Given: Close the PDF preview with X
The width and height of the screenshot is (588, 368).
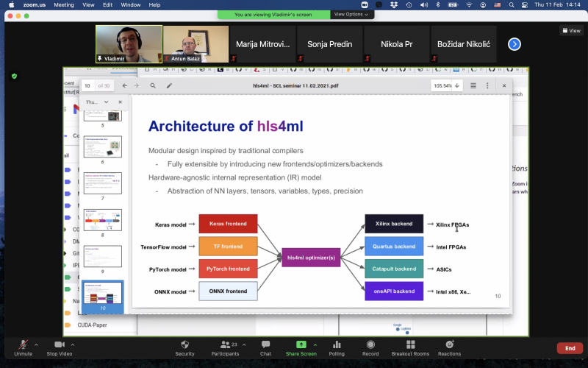Looking at the screenshot, I should 504,85.
